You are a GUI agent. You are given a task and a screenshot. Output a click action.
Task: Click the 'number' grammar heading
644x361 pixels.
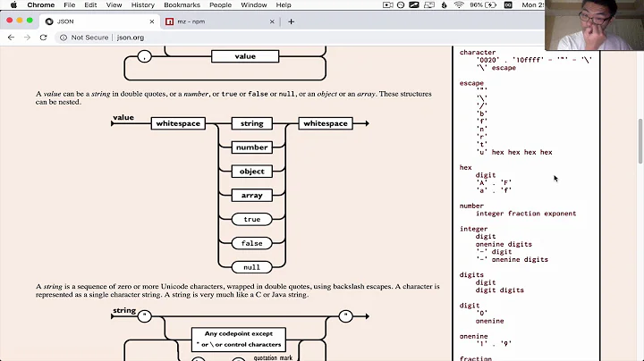pyautogui.click(x=471, y=206)
